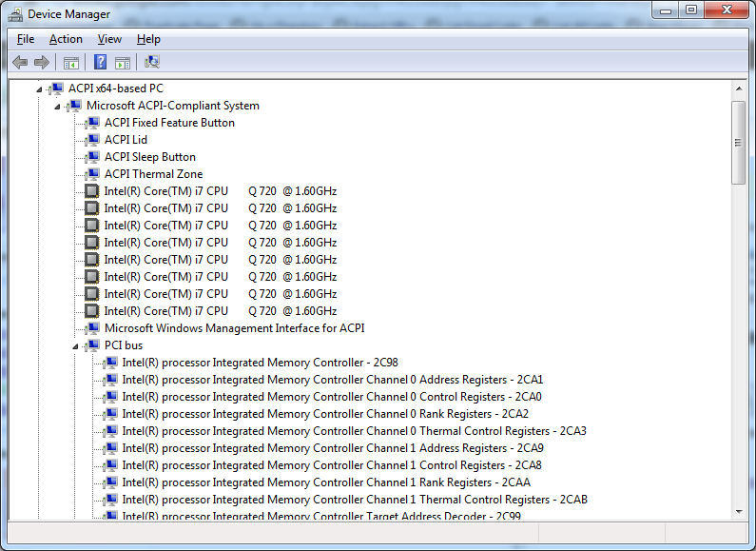Select Channel 1 Control Registers - 2CA8 text

point(332,465)
